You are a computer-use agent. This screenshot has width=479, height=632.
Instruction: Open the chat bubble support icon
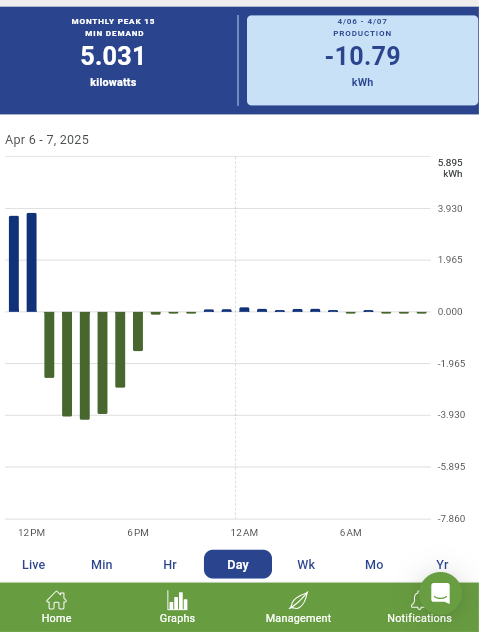coord(440,593)
